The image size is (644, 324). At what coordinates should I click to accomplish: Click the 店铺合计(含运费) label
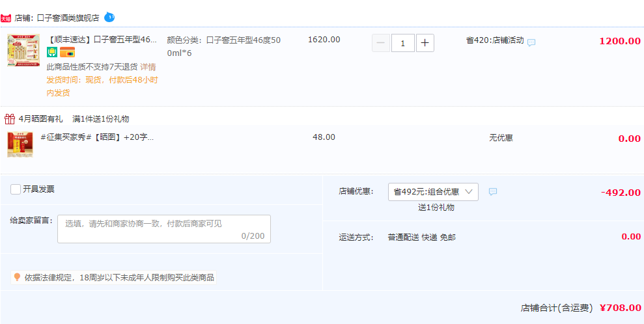tap(557, 308)
